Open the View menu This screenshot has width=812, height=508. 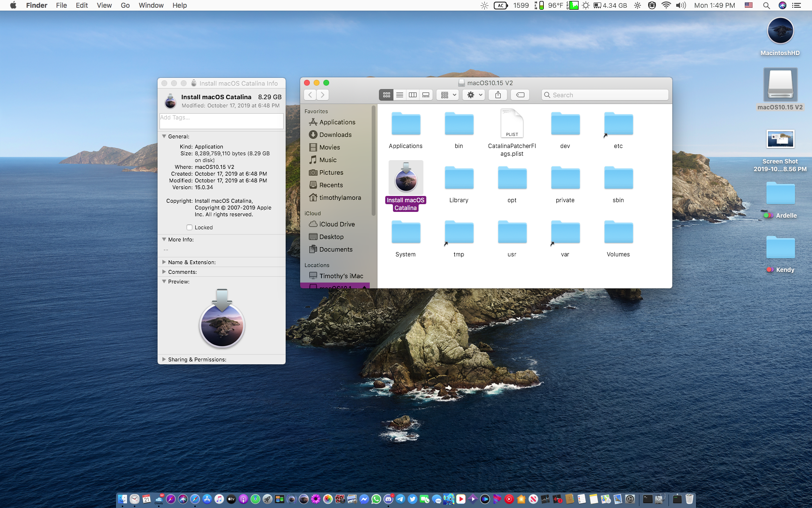104,5
